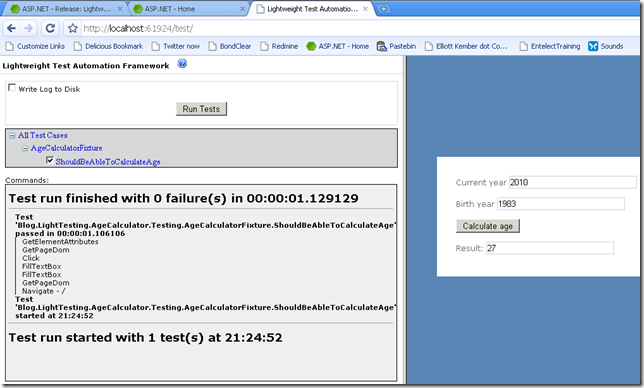Open the framework help question-mark icon
The width and height of the screenshot is (644, 388).
pos(182,64)
